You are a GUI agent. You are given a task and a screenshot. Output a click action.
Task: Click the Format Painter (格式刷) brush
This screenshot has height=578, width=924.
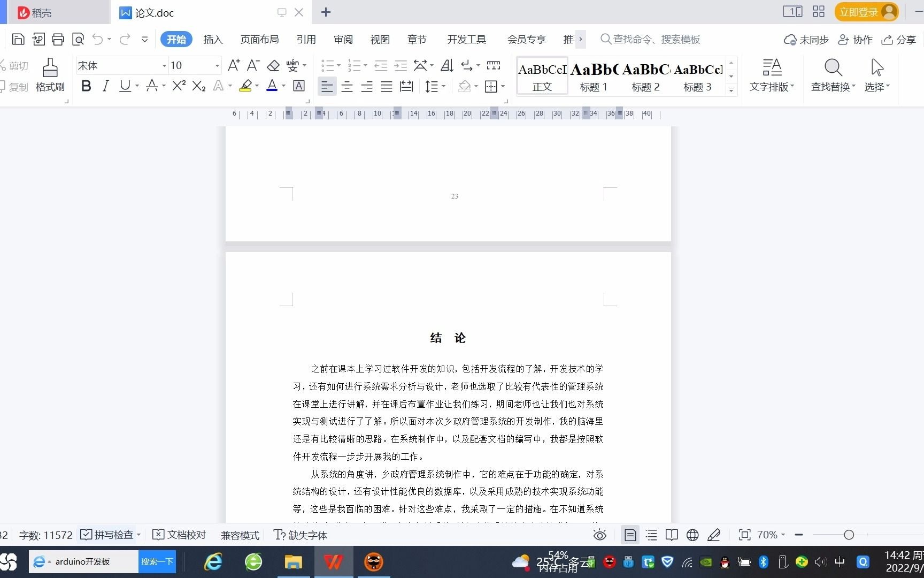tap(50, 68)
